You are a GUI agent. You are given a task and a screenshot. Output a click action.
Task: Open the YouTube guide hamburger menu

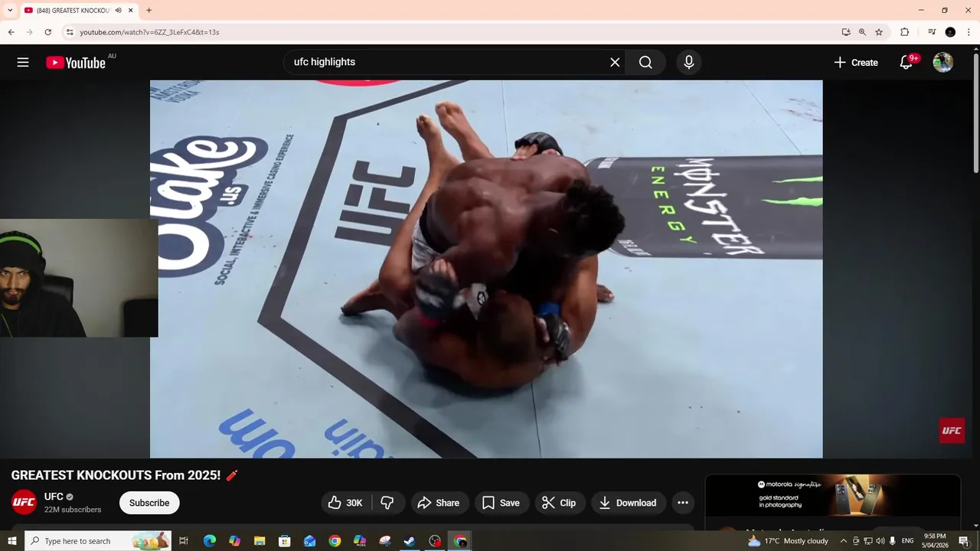click(23, 63)
